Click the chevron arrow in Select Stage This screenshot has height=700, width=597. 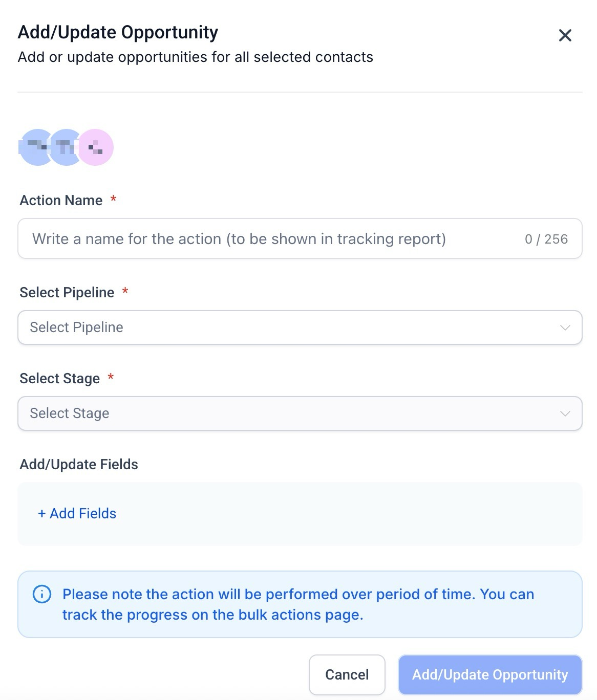(x=565, y=413)
